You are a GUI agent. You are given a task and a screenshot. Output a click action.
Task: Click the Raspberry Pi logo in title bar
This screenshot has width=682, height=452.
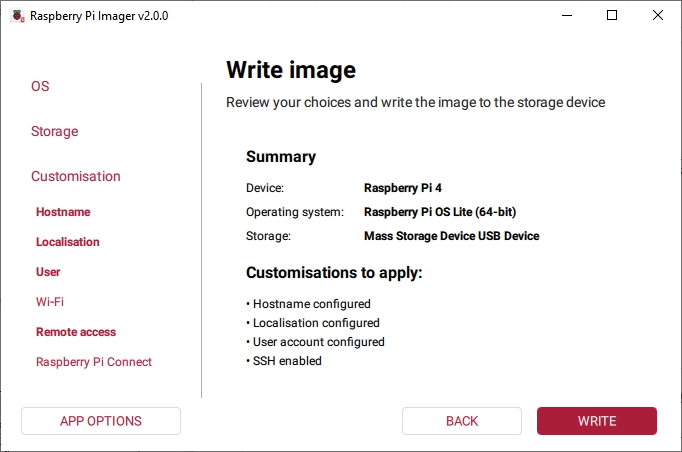17,16
